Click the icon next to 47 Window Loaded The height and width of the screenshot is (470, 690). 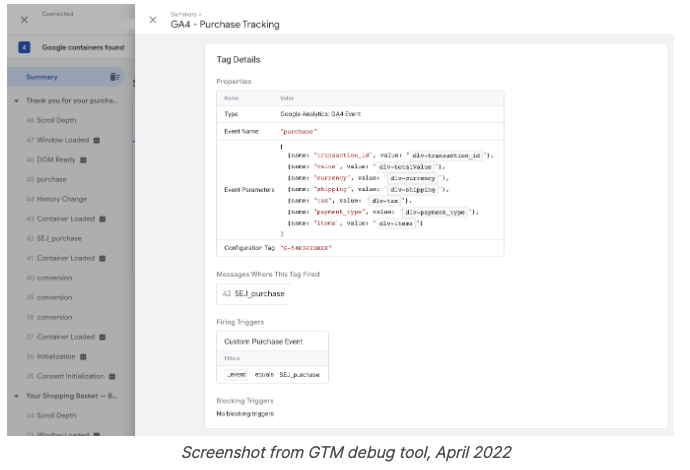97,140
